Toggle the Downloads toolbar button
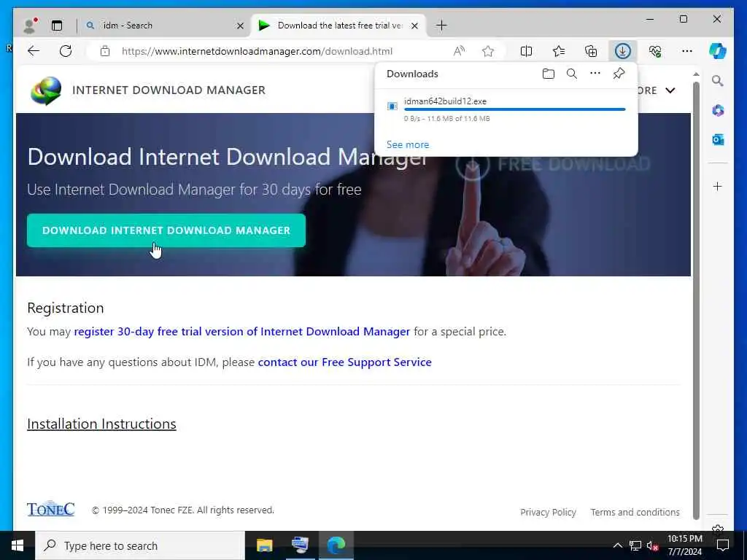Viewport: 747px width, 560px height. click(623, 51)
